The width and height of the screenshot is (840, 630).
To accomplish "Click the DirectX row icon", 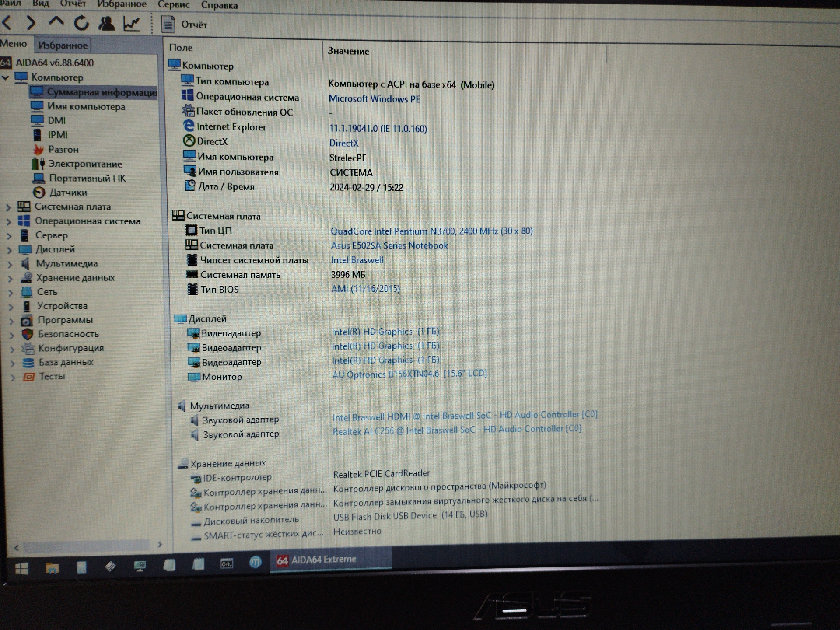I will [189, 141].
